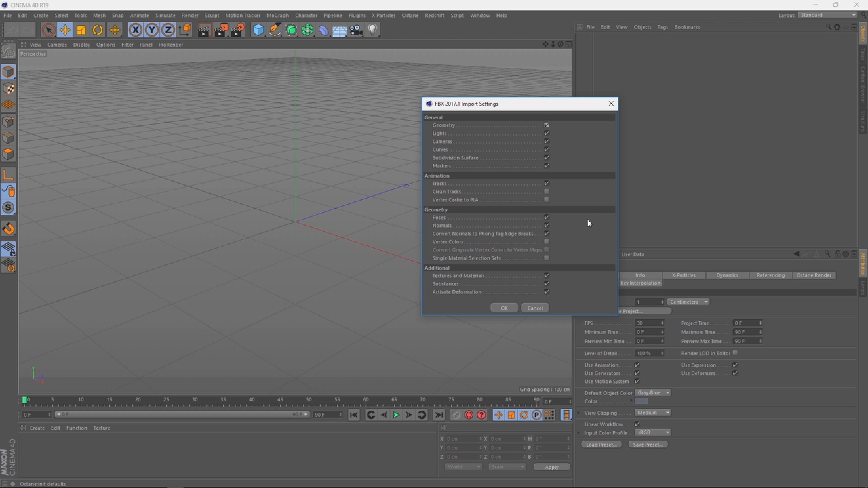Open the Scale dropdown in coordinates panel
868x488 pixels.
pyautogui.click(x=507, y=467)
